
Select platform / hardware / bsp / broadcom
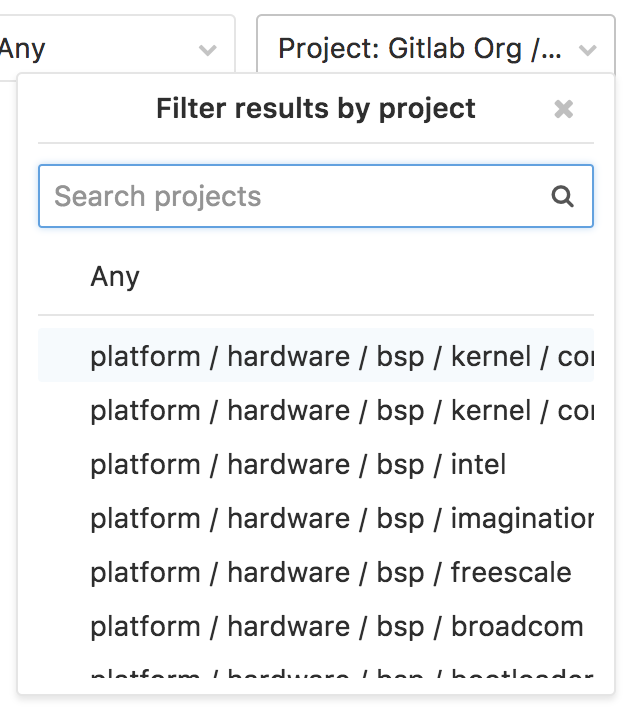[x=316, y=625]
